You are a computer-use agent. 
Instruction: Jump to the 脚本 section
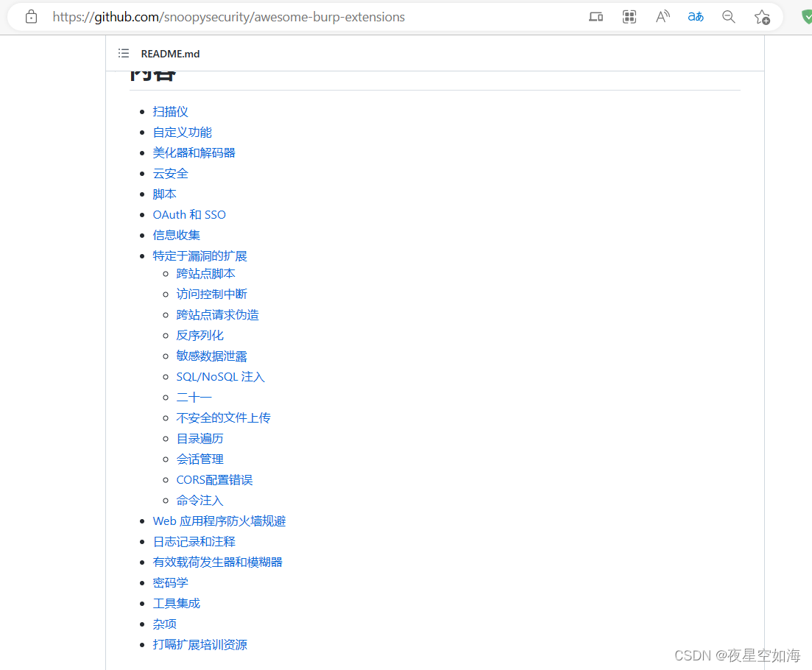coord(165,194)
